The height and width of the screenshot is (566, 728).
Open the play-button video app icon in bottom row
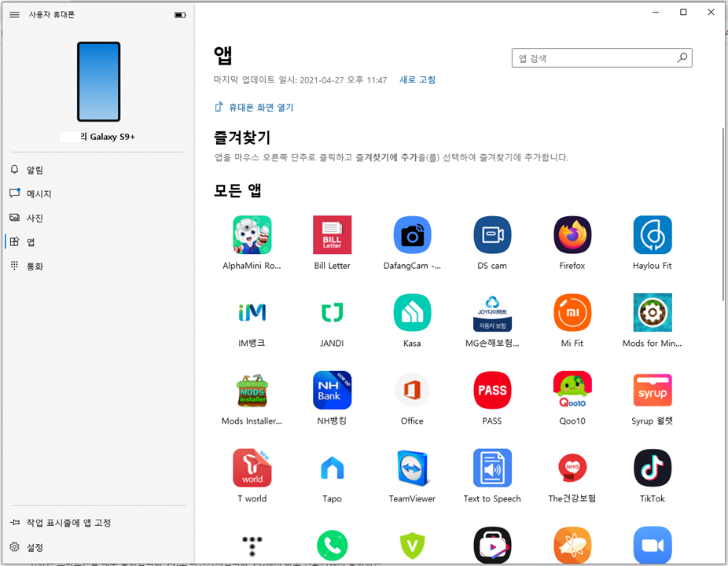[x=492, y=545]
